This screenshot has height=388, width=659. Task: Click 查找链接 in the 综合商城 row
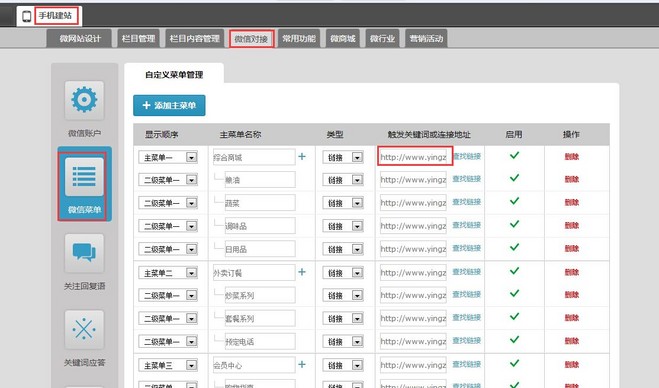click(x=467, y=156)
